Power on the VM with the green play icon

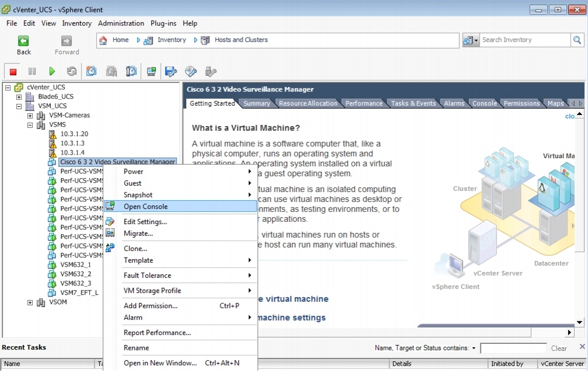52,71
